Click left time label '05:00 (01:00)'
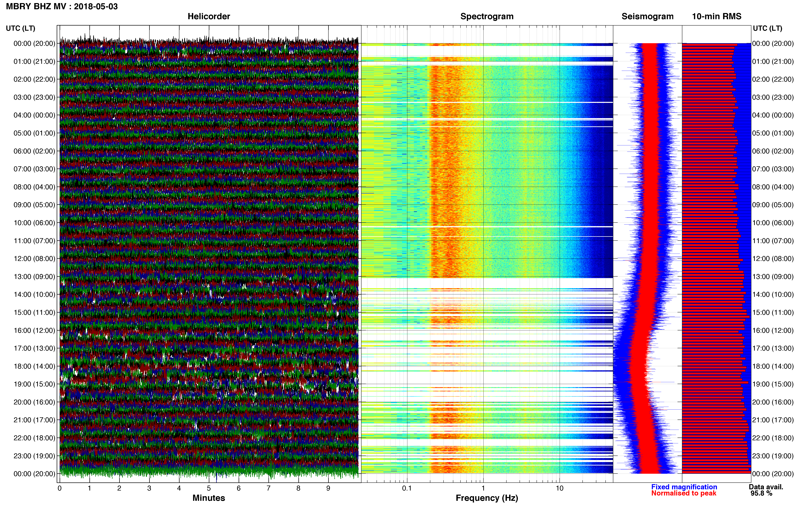Viewport: 812px width, 508px height. coord(34,133)
